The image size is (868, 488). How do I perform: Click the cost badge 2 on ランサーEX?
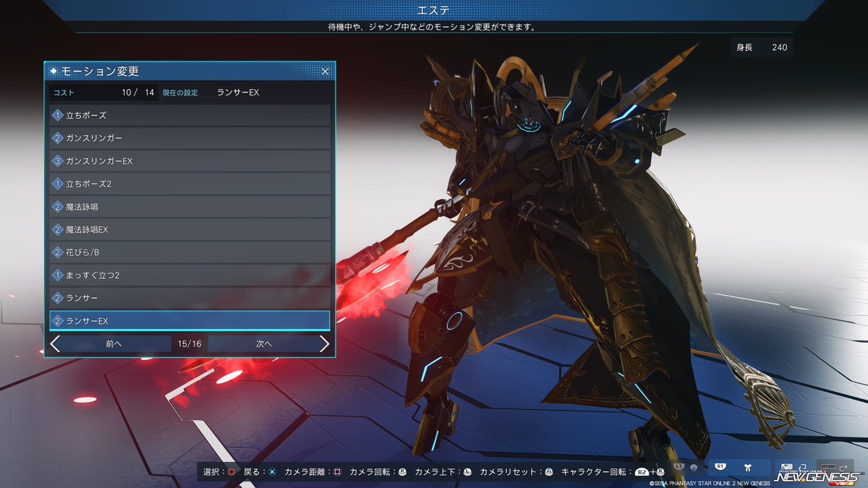pos(57,320)
